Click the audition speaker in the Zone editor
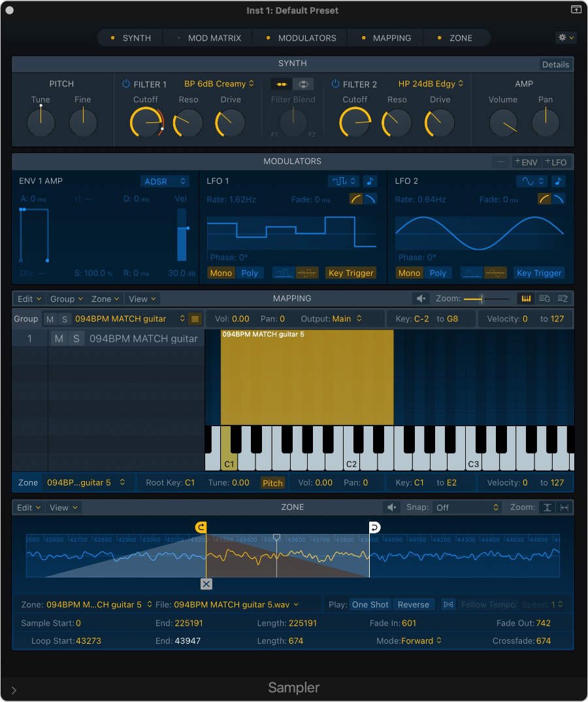588x702 pixels. coord(392,507)
